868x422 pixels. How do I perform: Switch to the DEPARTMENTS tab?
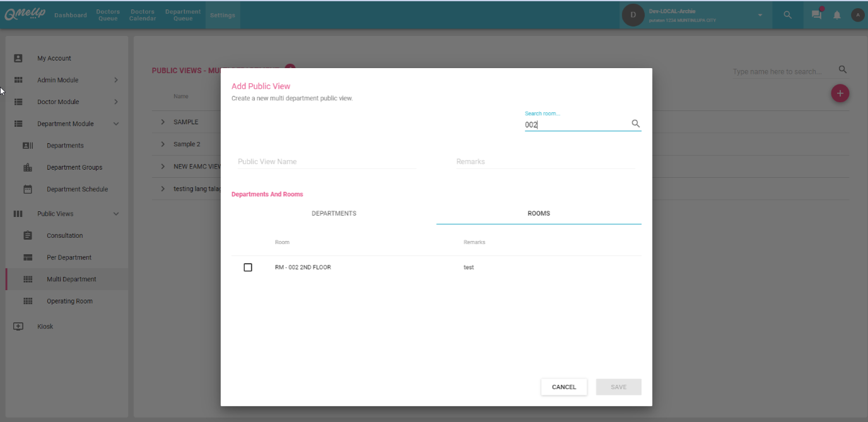334,214
